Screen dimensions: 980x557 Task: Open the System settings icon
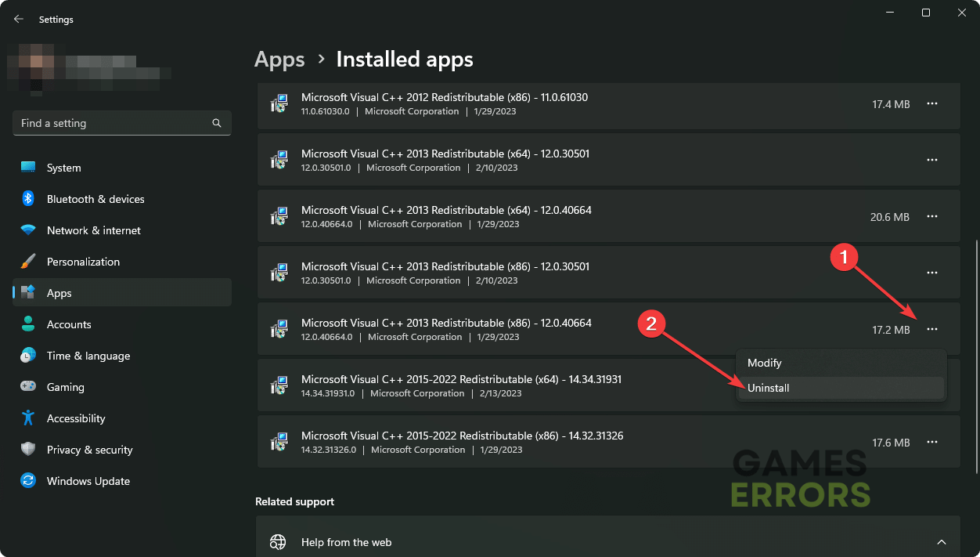(x=28, y=168)
